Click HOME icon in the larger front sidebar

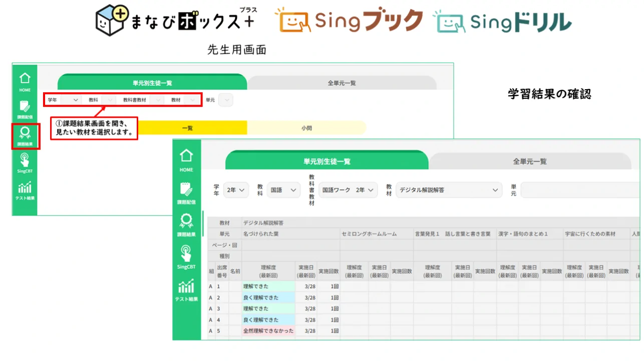[186, 159]
